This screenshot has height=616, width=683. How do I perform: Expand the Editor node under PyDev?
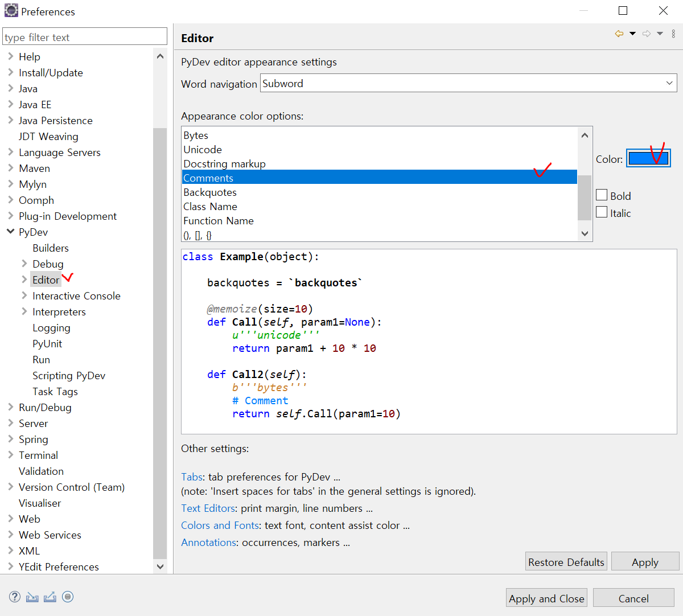pos(24,279)
